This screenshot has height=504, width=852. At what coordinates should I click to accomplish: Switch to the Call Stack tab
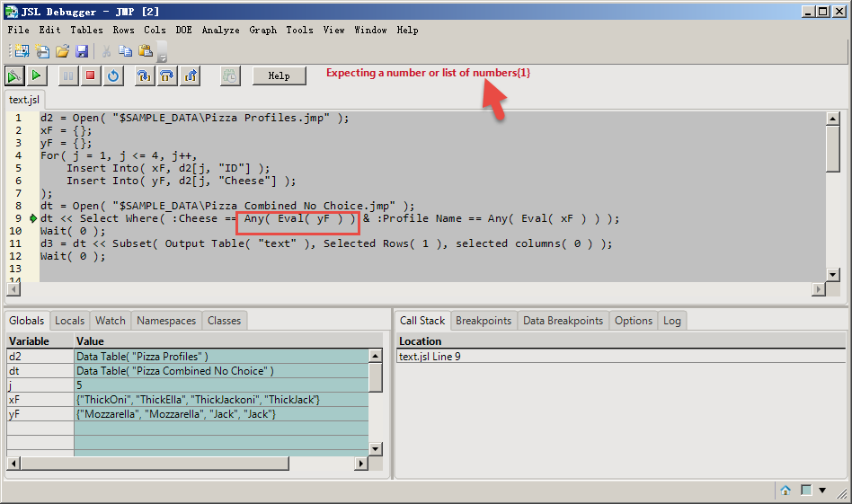pos(422,321)
